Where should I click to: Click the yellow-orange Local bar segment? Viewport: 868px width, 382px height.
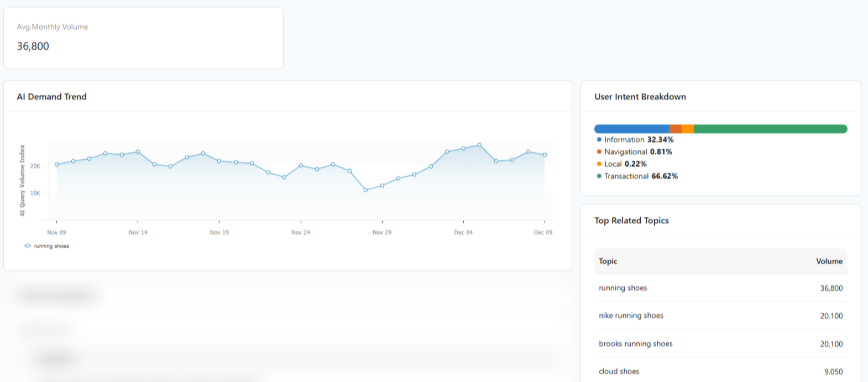coord(687,129)
